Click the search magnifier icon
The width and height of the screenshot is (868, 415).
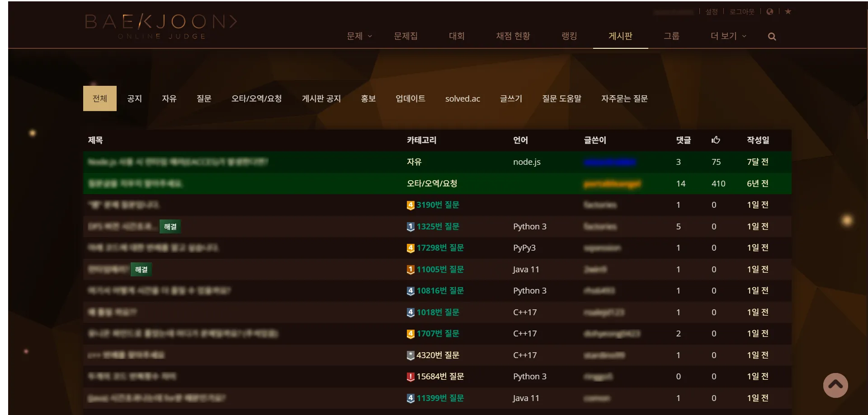coord(772,37)
